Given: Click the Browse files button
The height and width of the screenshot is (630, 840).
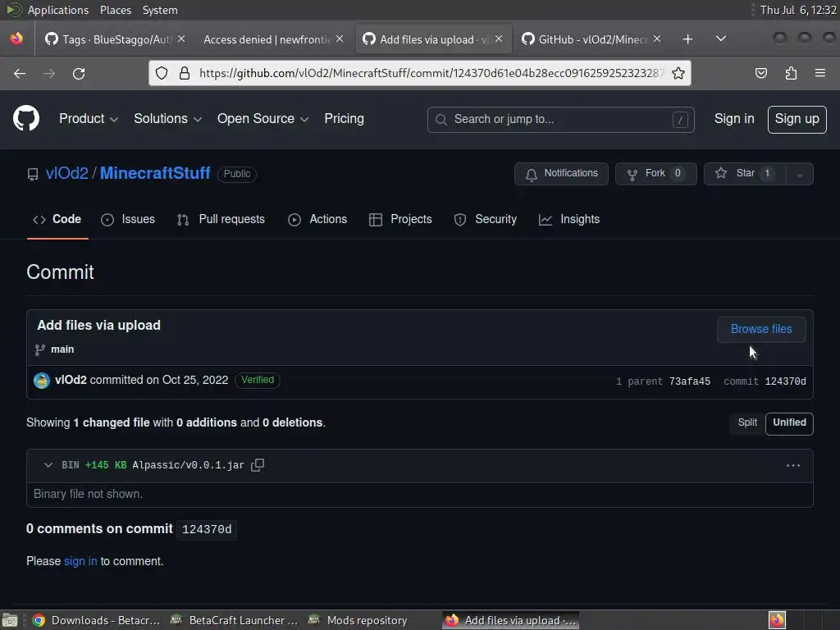Looking at the screenshot, I should 761,329.
